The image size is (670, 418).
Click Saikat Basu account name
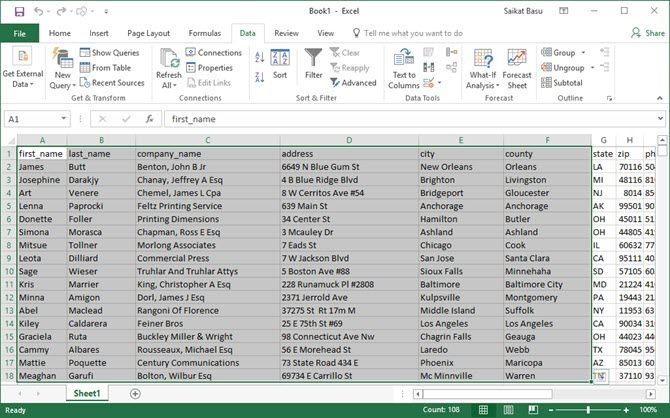523,11
